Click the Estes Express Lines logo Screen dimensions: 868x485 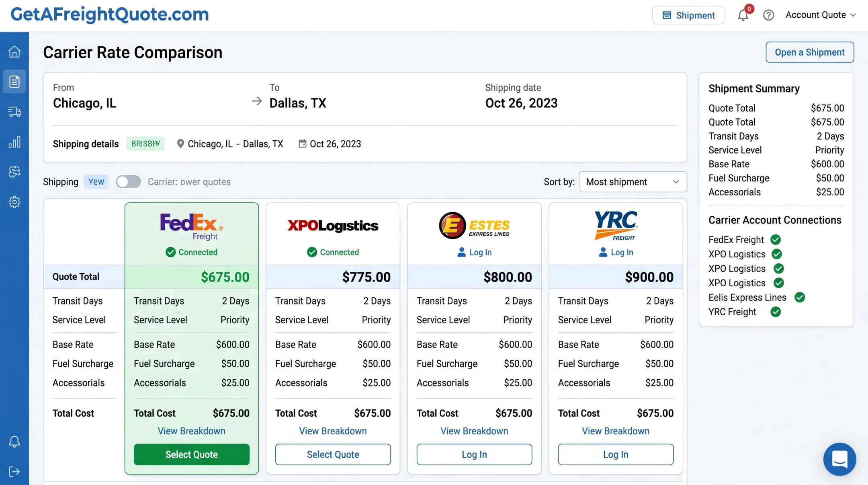coord(474,226)
